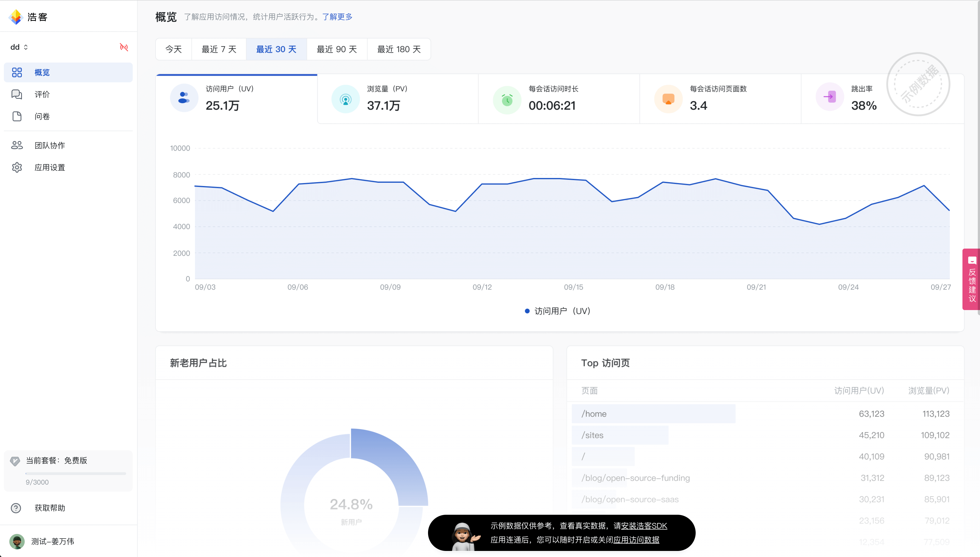Image resolution: width=980 pixels, height=557 pixels.
Task: Click the 获取帮助 question mark icon
Action: (x=16, y=508)
